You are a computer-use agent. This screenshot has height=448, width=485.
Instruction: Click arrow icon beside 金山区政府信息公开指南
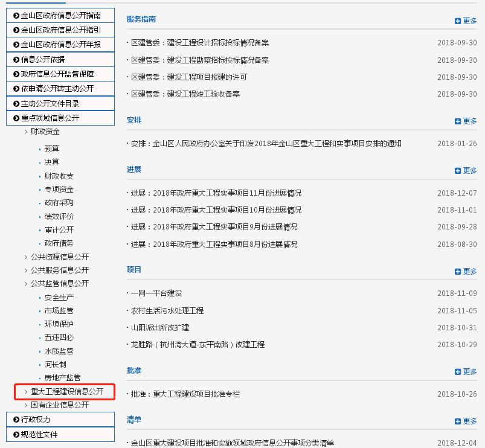16,15
